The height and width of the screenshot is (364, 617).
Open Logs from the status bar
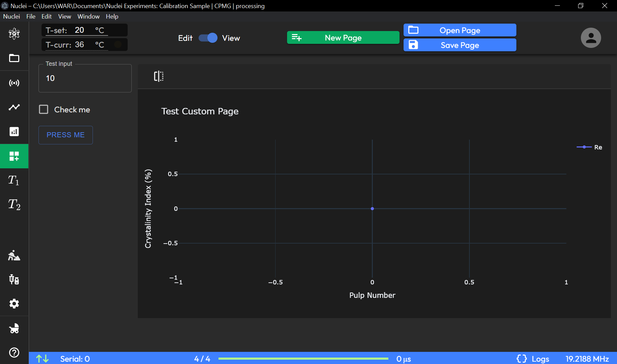540,359
